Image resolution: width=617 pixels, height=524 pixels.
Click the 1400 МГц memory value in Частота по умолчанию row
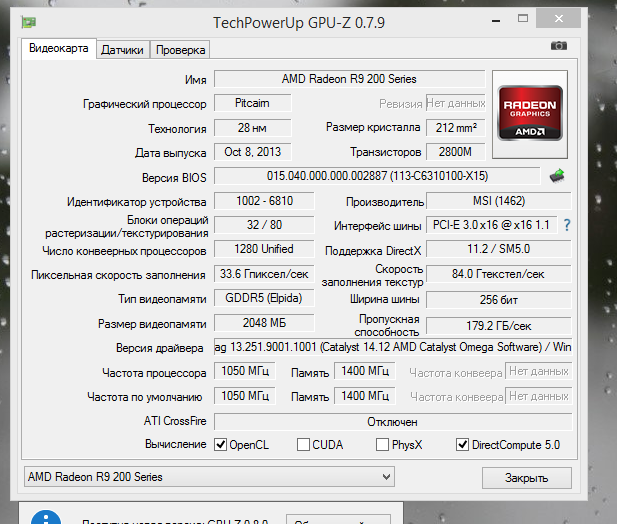coord(365,396)
